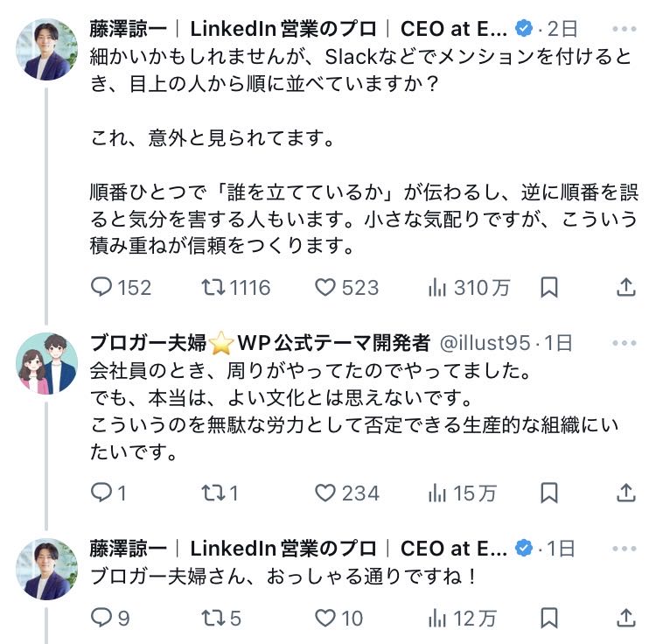Bookmark the first tweet about Slack mentions

tap(549, 287)
